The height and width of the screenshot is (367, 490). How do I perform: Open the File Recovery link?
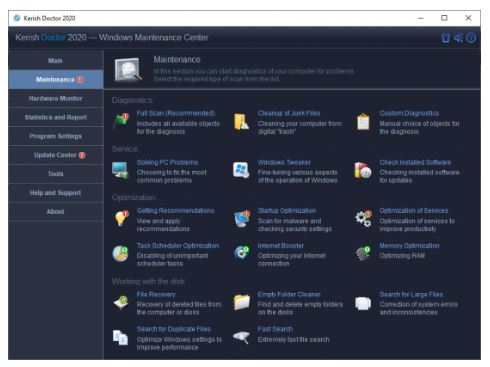pyautogui.click(x=156, y=294)
